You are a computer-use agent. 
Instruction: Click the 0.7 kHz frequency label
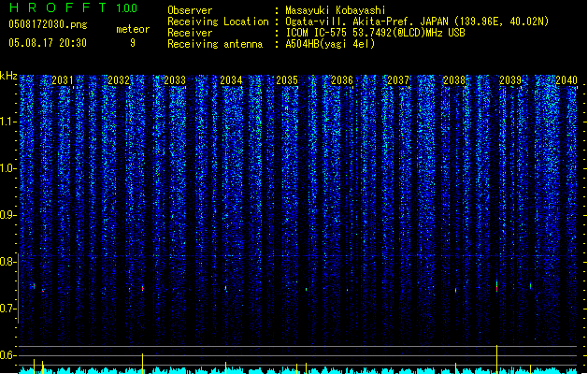(8, 309)
